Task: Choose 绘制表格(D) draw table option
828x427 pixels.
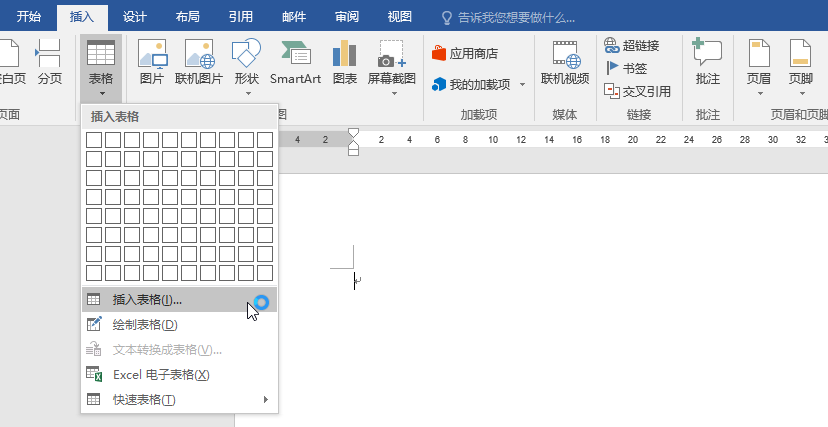Action: click(145, 324)
